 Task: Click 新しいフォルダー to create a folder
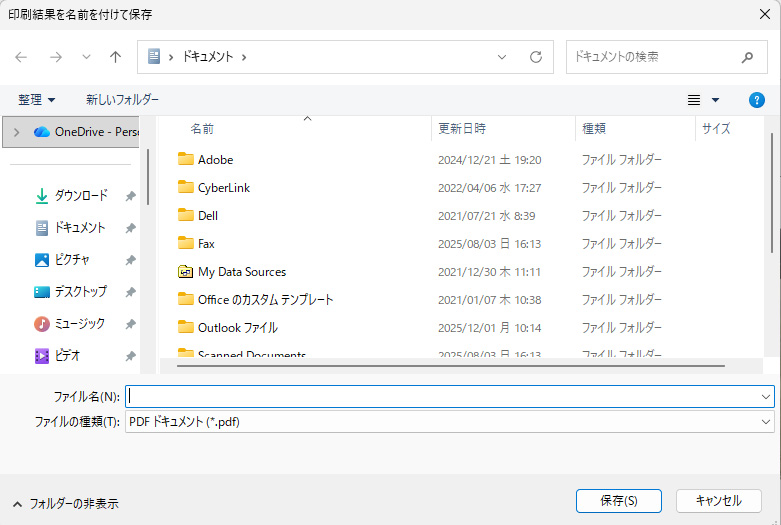(122, 100)
